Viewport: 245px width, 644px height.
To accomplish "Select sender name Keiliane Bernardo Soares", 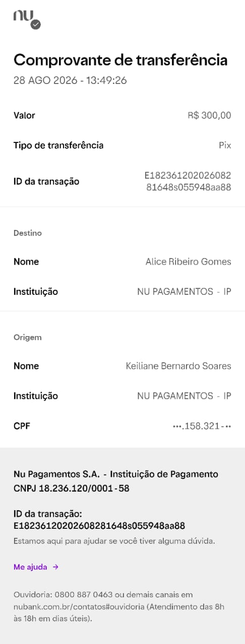I will point(178,366).
